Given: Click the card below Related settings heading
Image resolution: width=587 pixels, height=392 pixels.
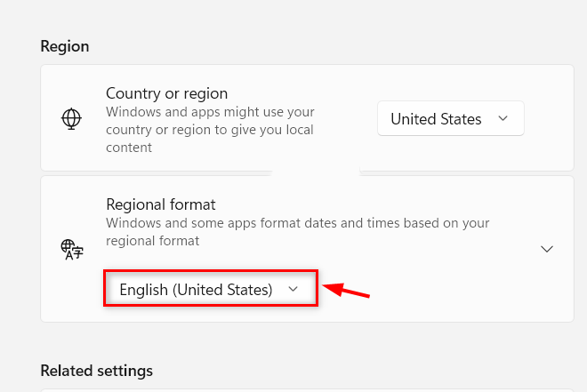Looking at the screenshot, I should pyautogui.click(x=307, y=390).
